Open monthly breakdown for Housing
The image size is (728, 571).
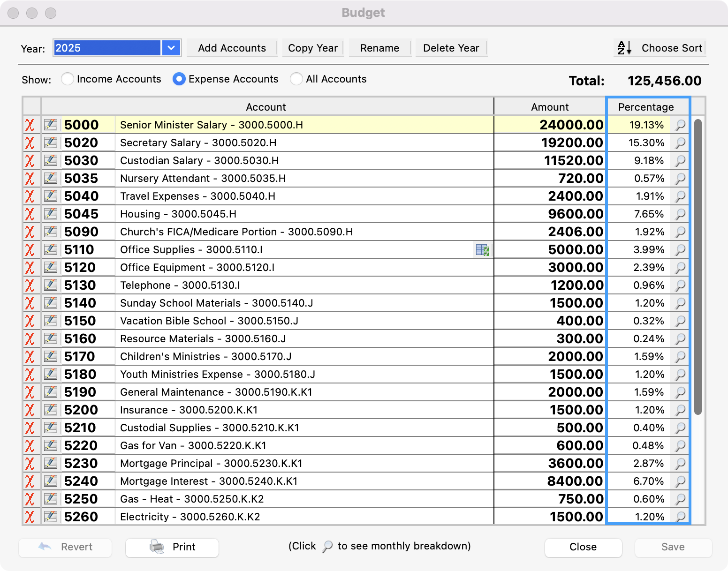pyautogui.click(x=680, y=214)
